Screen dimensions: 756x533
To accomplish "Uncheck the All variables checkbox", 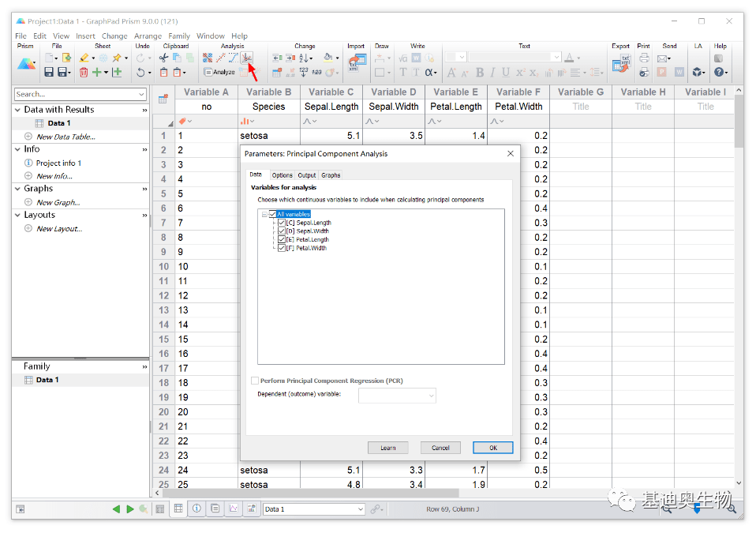I will click(273, 214).
